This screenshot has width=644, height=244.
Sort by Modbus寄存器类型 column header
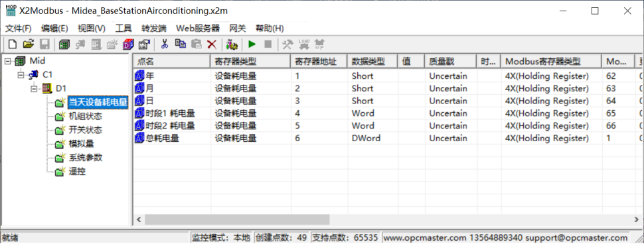551,62
